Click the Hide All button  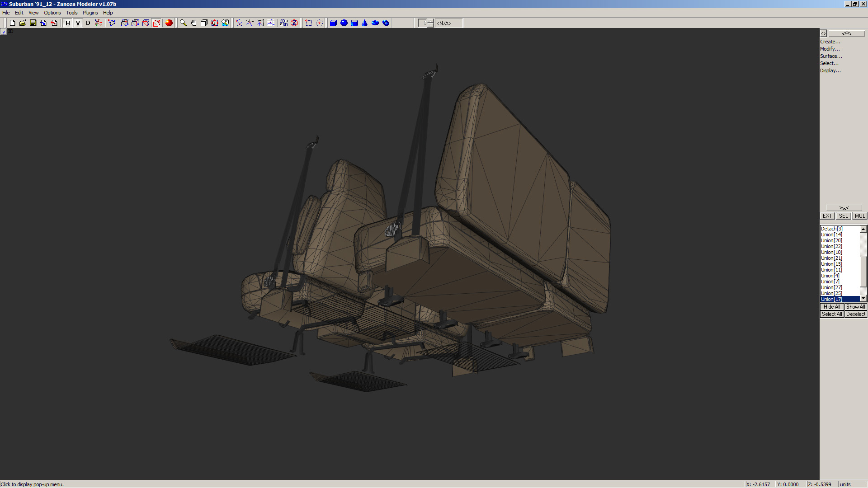tap(832, 307)
